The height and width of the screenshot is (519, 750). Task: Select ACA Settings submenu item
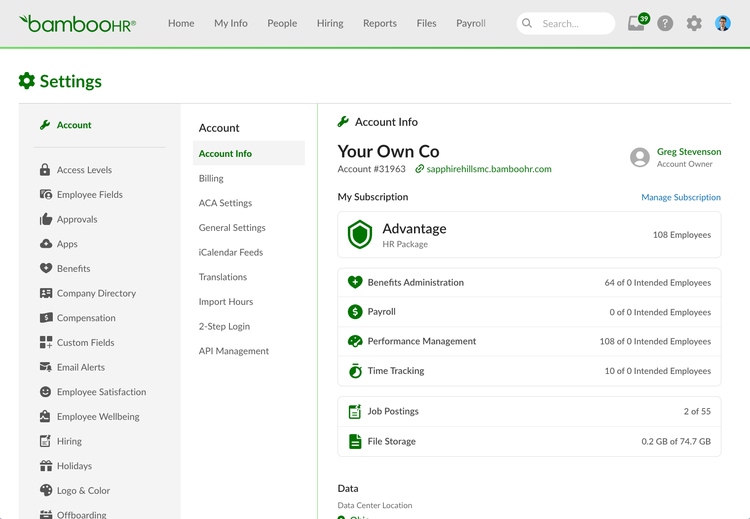point(225,203)
